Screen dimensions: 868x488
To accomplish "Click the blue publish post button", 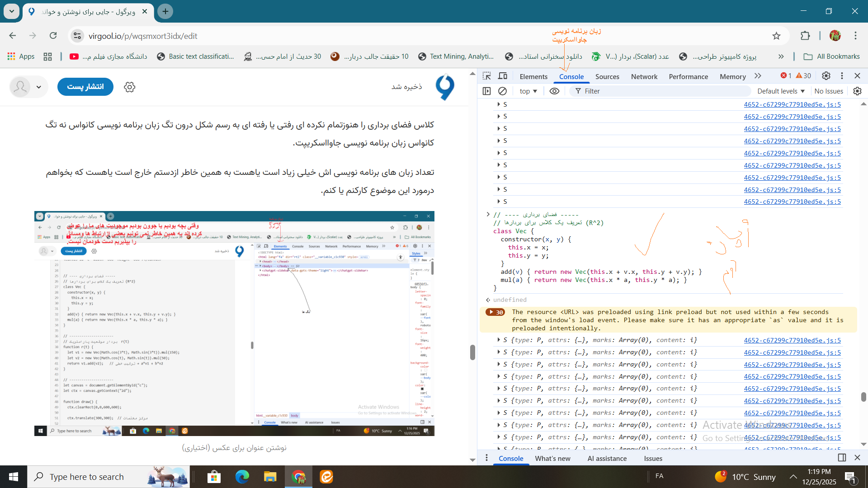I will pyautogui.click(x=85, y=87).
